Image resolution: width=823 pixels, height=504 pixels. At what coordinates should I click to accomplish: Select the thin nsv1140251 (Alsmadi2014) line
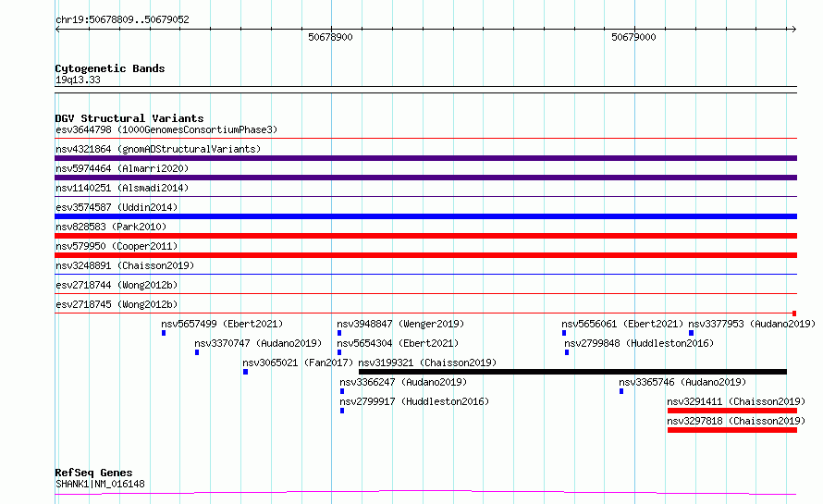(x=425, y=197)
